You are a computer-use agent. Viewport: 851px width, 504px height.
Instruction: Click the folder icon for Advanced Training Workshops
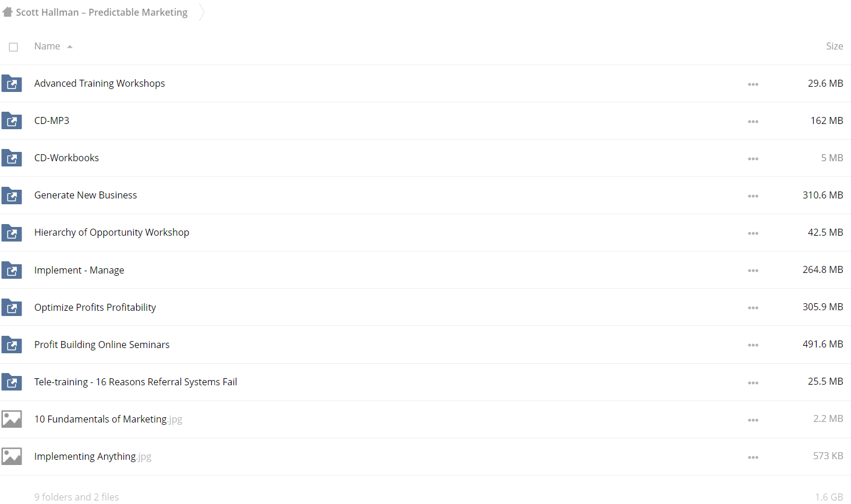12,84
